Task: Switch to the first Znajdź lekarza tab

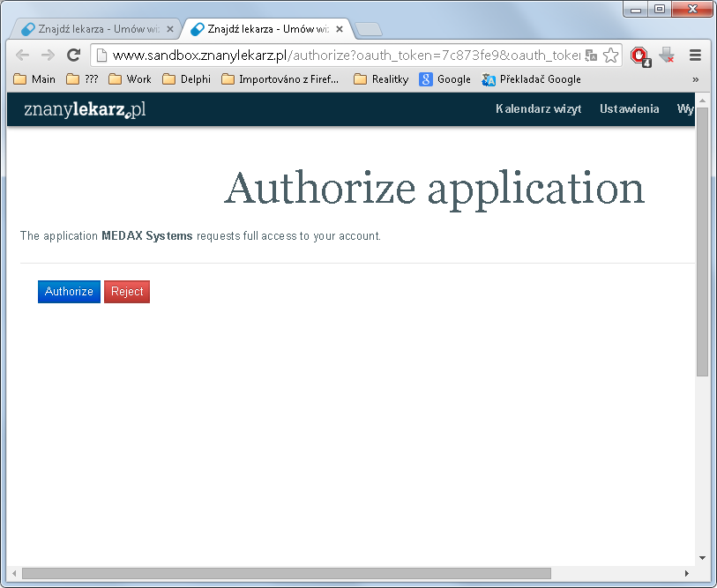Action: 92,29
